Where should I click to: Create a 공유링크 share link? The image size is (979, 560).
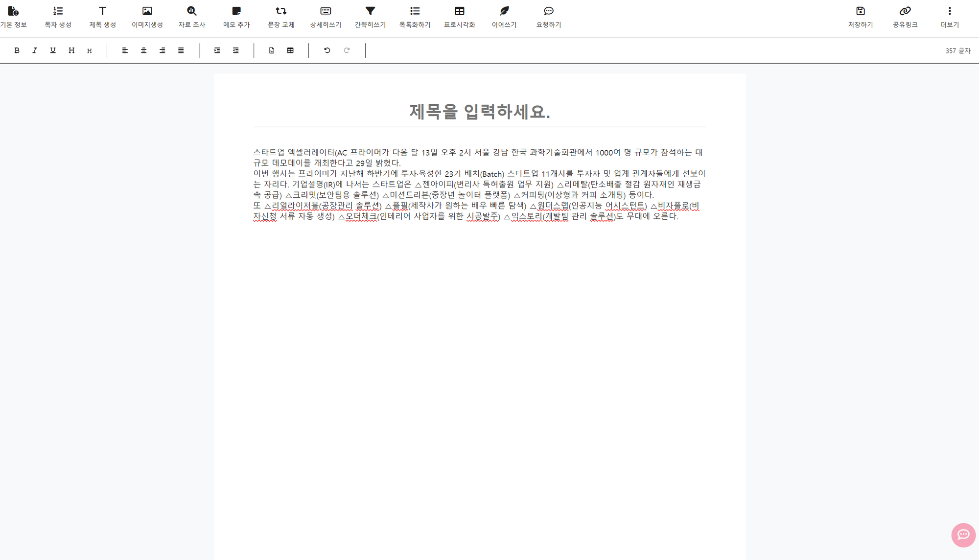tap(905, 17)
